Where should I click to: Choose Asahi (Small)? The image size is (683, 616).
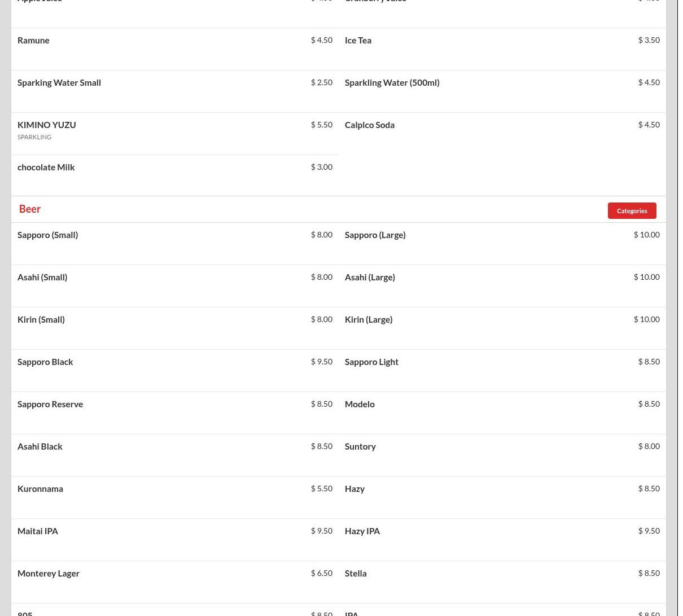(42, 277)
